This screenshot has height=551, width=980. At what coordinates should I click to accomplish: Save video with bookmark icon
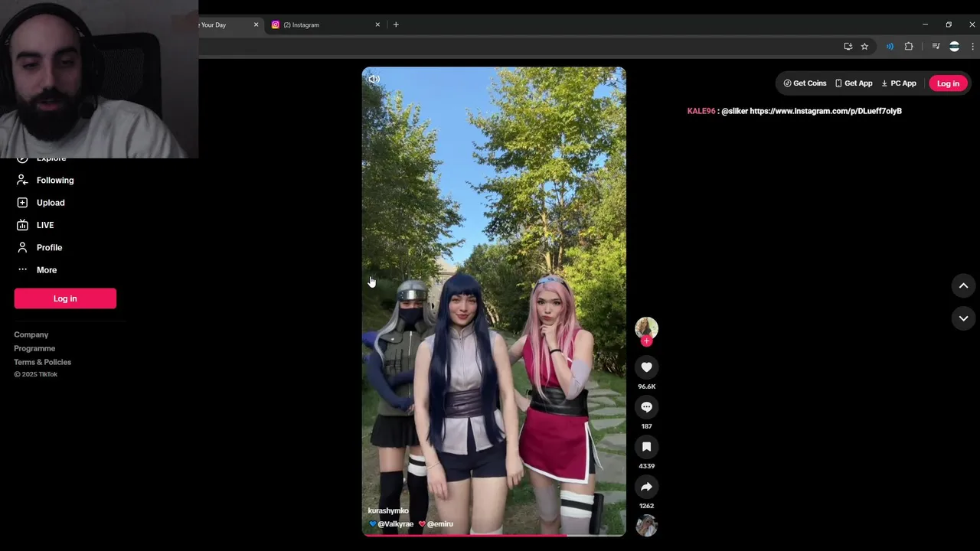(x=646, y=447)
